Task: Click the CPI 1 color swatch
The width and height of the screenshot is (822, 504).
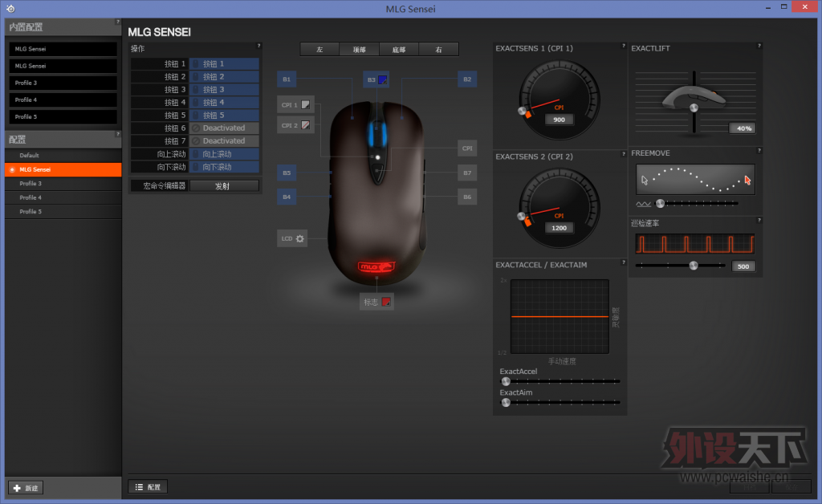Action: pos(306,105)
